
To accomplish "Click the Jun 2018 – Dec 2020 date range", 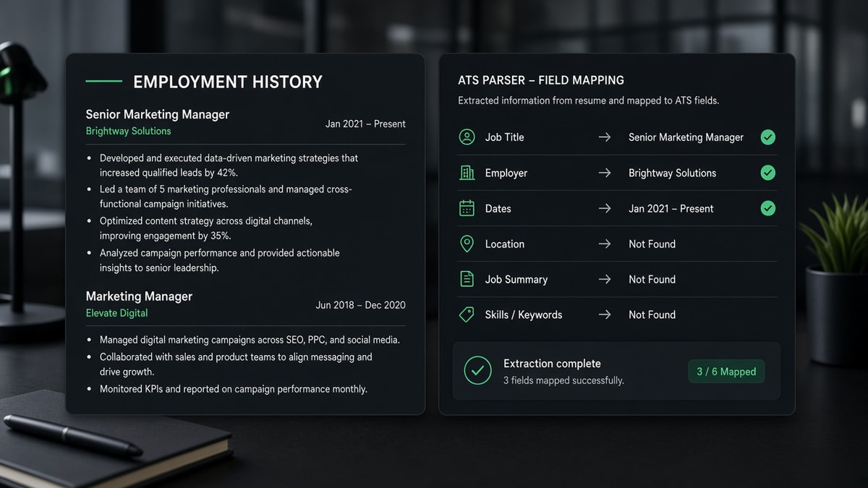I will point(360,305).
